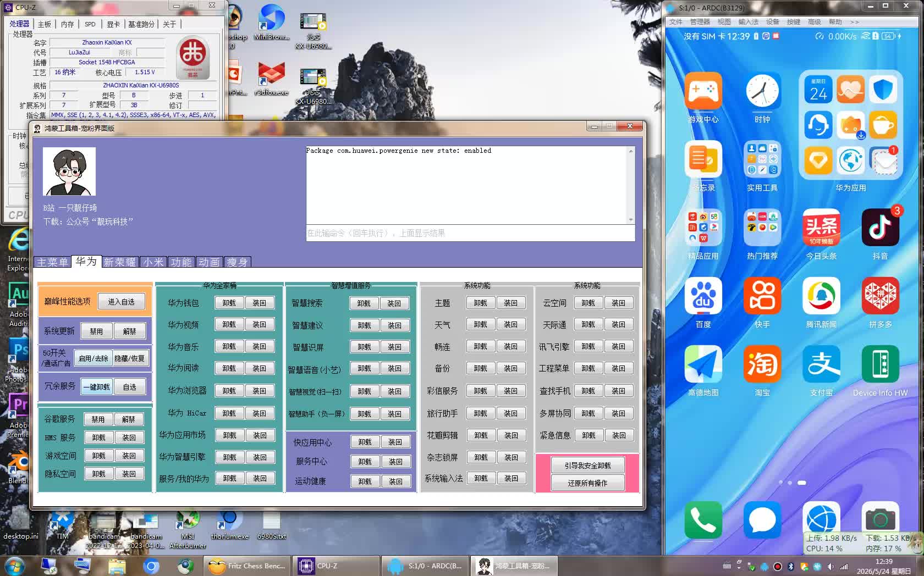The height and width of the screenshot is (576, 924).
Task: Open the thorium.exe desktop shortcut
Action: coord(229,526)
